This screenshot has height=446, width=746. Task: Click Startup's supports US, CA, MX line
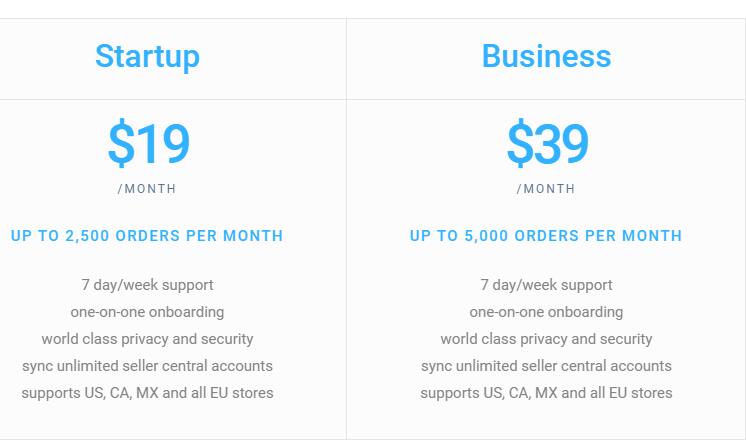point(147,393)
